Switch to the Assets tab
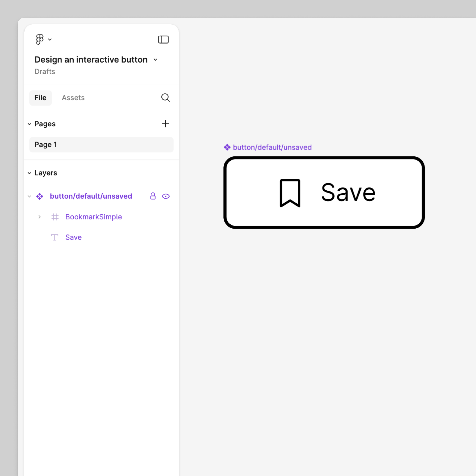The width and height of the screenshot is (476, 476). (73, 97)
